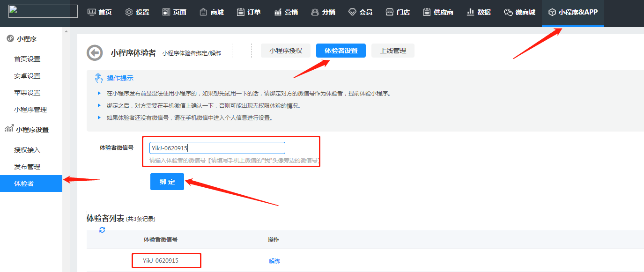Open 微商城 in top navigation
644x272 pixels.
pos(519,12)
